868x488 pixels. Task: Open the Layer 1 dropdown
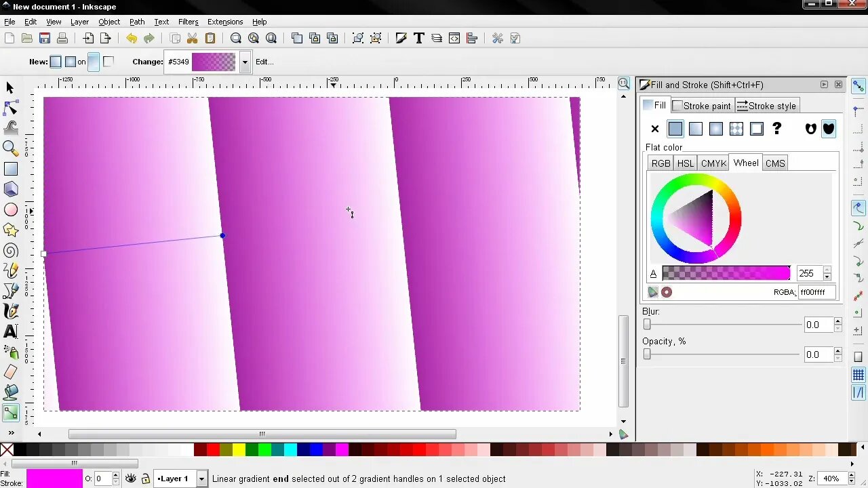(x=201, y=479)
